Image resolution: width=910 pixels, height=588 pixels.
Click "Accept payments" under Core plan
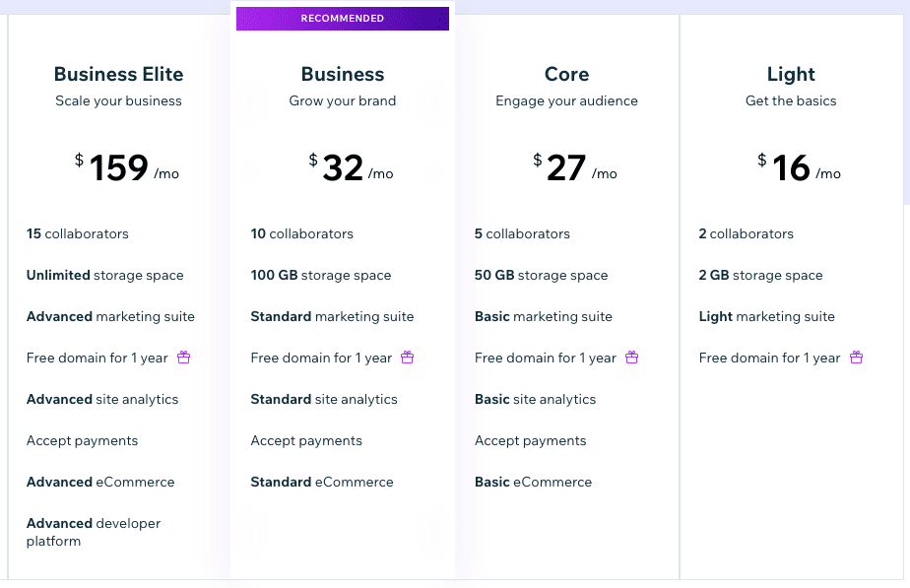pos(531,441)
